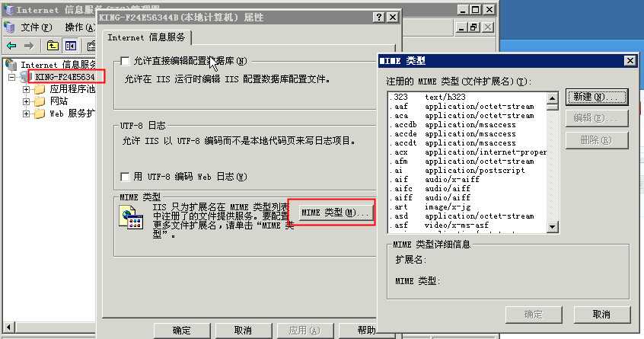The width and height of the screenshot is (644, 339).
Task: Expand the Web 服务扩展 tree node
Action: click(x=27, y=114)
